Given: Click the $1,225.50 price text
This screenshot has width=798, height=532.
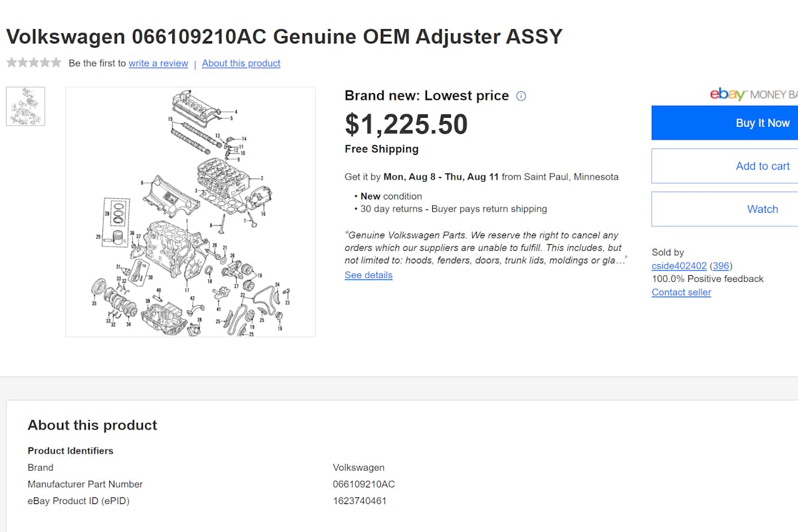Looking at the screenshot, I should pyautogui.click(x=406, y=124).
